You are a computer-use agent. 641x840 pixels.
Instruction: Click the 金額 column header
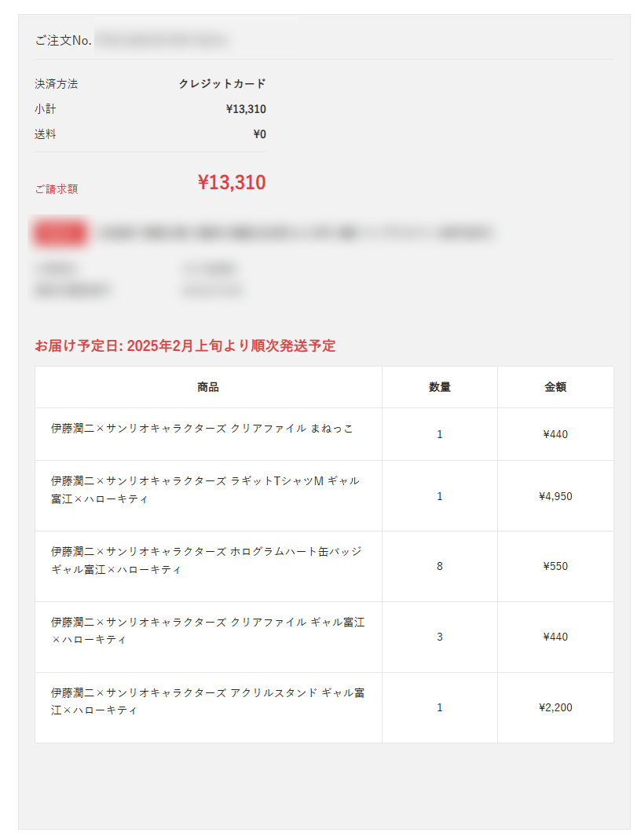(x=555, y=387)
